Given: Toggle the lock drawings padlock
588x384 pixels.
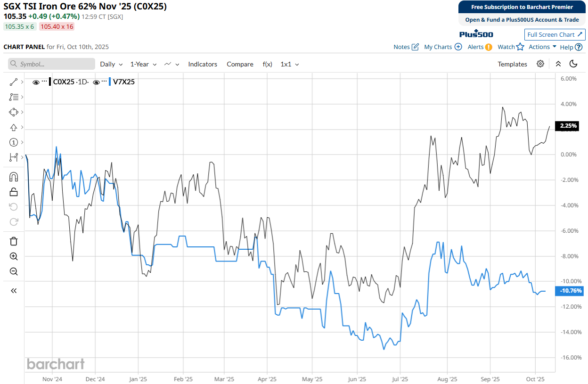Looking at the screenshot, I should pyautogui.click(x=13, y=192).
